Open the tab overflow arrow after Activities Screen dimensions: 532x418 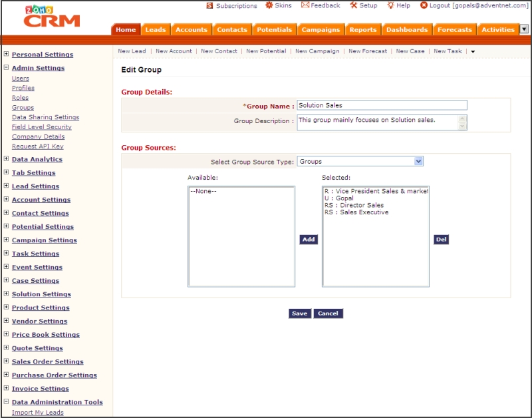click(524, 29)
